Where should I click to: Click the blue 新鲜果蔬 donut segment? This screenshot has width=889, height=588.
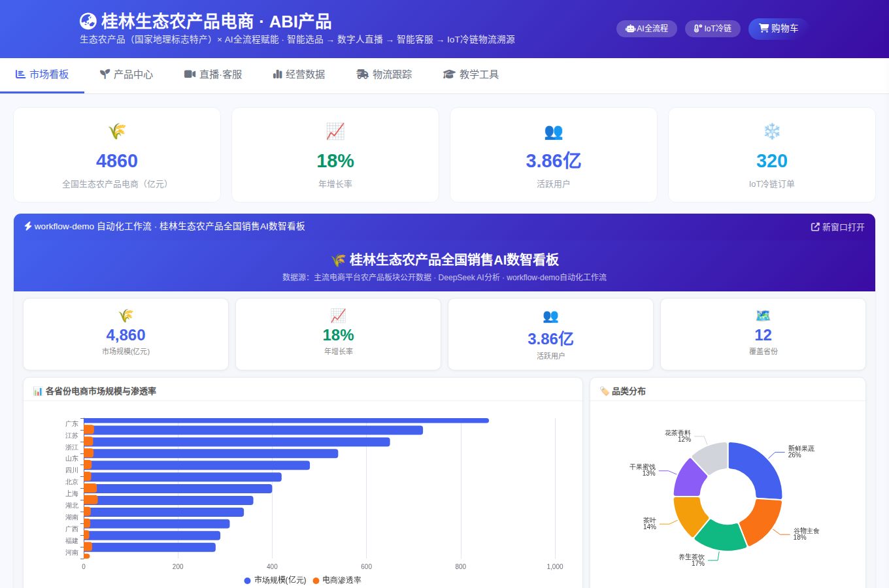click(x=760, y=466)
